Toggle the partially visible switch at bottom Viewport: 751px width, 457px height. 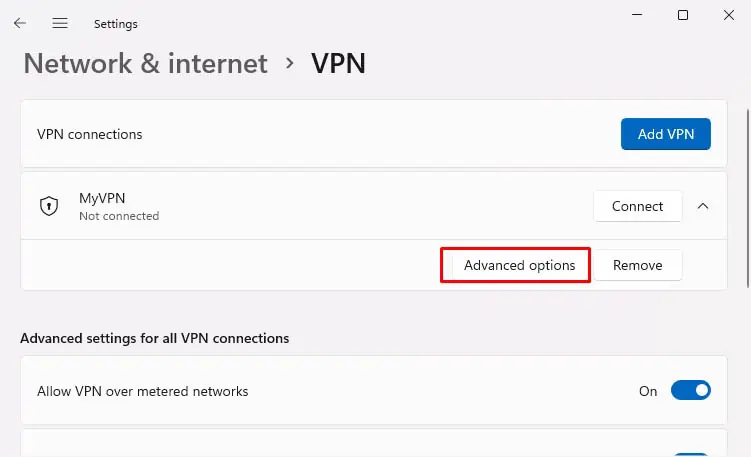point(690,453)
